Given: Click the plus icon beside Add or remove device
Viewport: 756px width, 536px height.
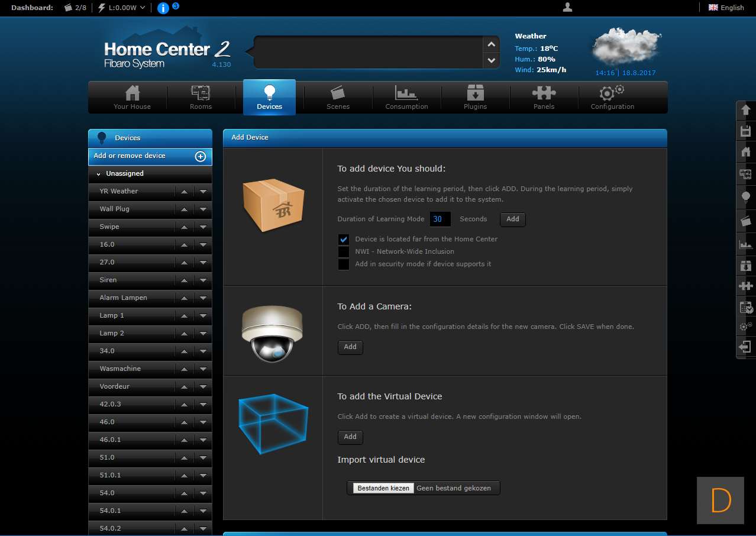Looking at the screenshot, I should point(201,156).
